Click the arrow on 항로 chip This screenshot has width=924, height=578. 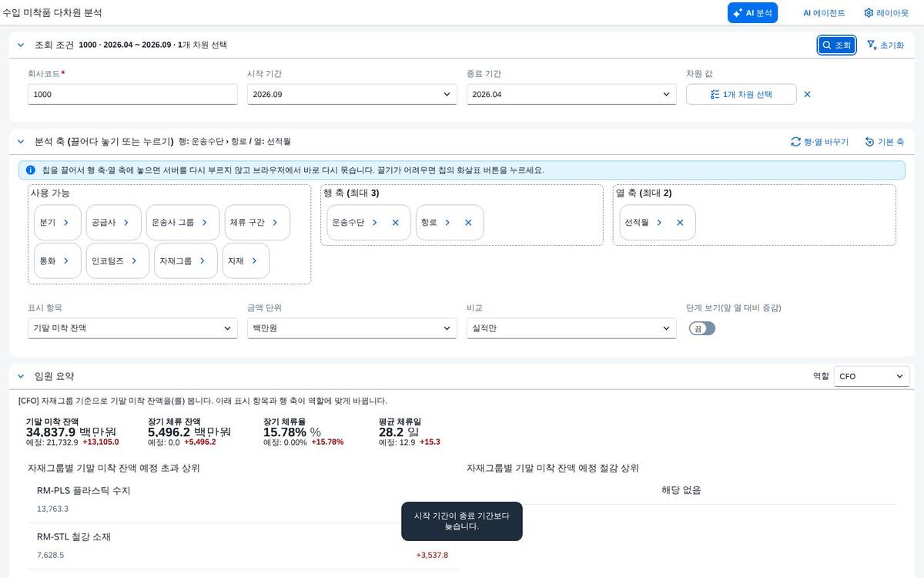click(447, 222)
